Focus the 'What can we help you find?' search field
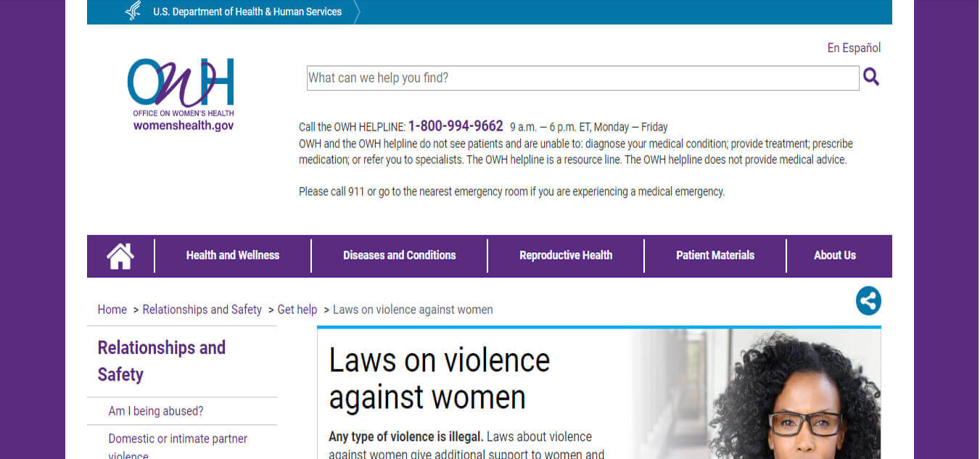The image size is (980, 459). (582, 78)
